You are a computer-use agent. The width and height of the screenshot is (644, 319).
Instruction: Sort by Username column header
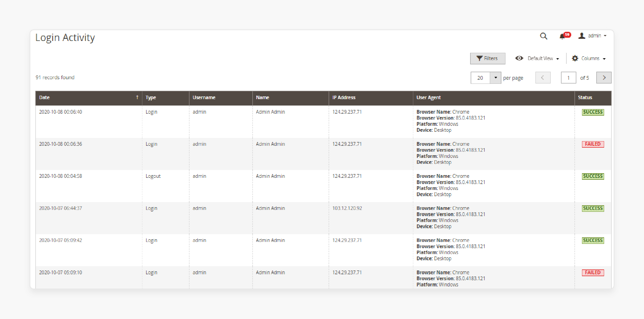coord(221,98)
